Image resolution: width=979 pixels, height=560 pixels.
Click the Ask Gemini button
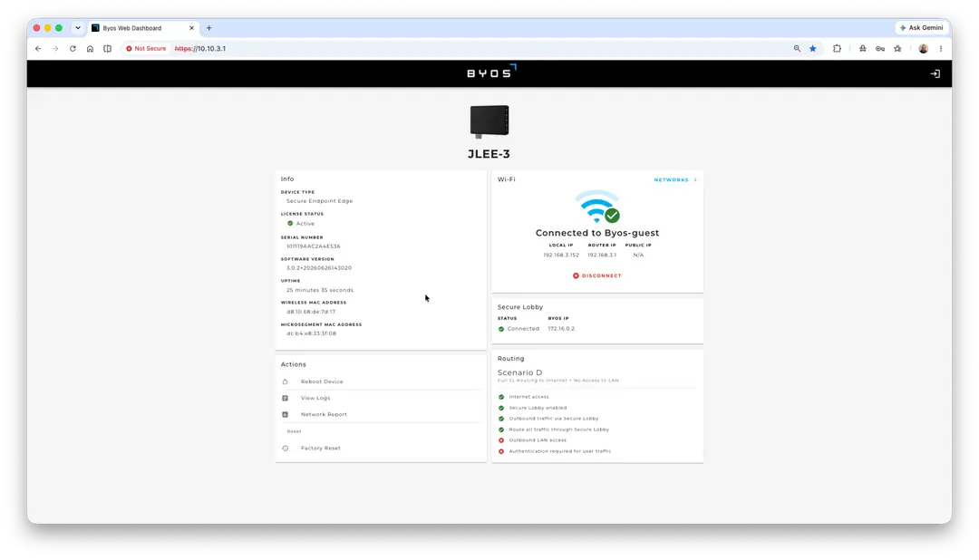[x=921, y=27]
